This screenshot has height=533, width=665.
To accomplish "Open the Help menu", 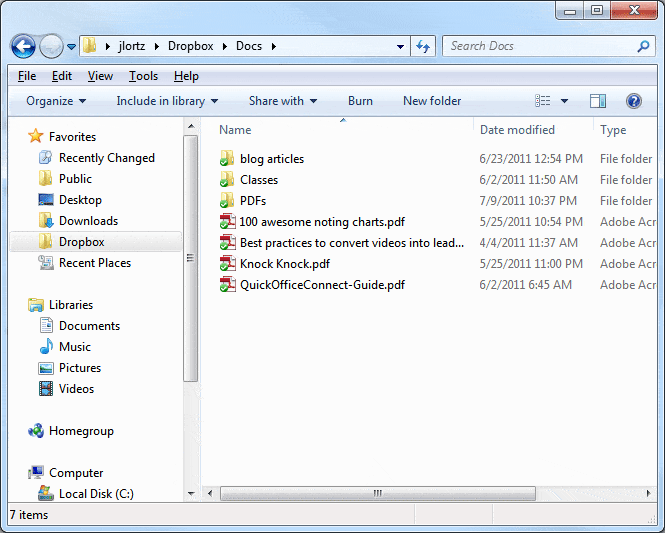I will 186,76.
